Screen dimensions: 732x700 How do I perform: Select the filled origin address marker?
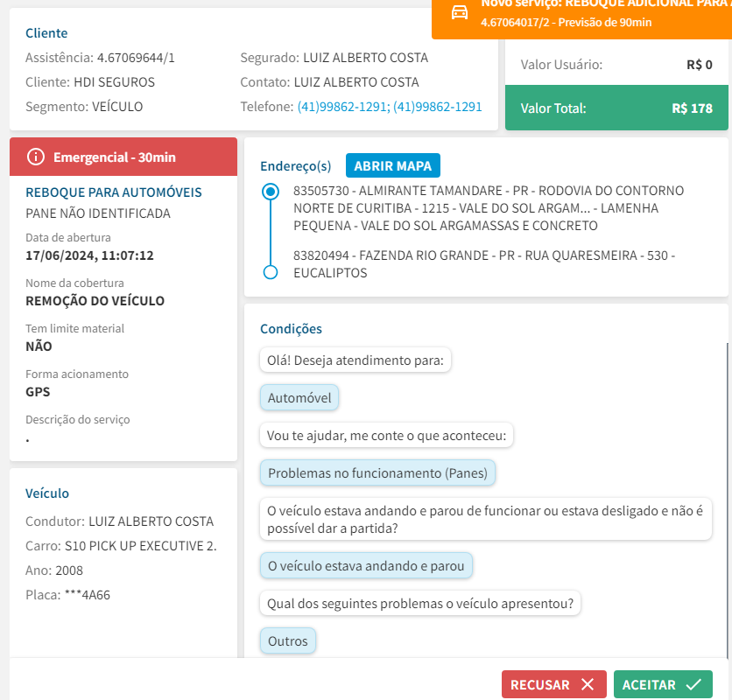point(271,191)
